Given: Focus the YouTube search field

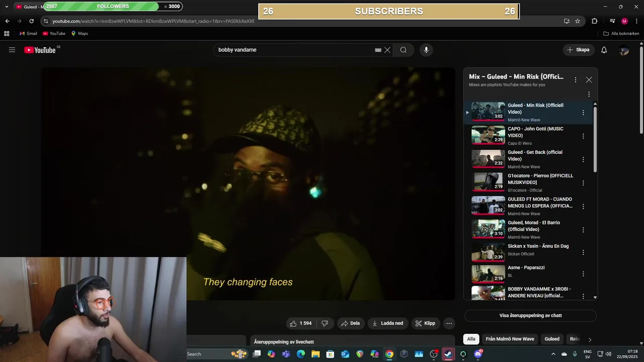Looking at the screenshot, I should (294, 50).
